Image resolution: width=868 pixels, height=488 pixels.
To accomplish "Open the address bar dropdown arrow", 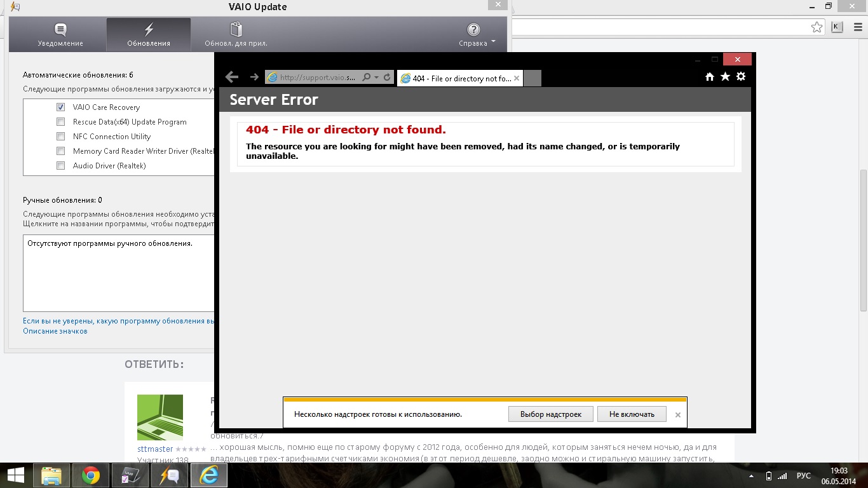I will pyautogui.click(x=376, y=78).
